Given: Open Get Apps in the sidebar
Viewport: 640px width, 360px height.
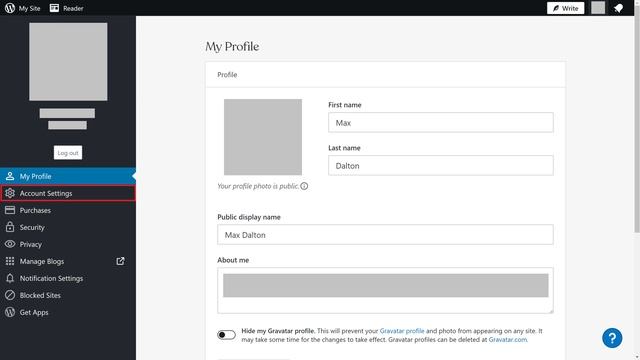Looking at the screenshot, I should pos(68,312).
